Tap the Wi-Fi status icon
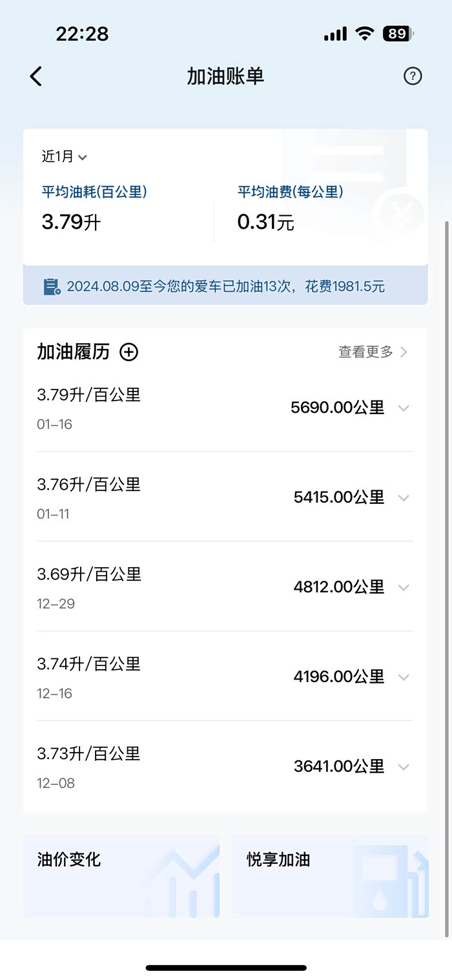 [365, 34]
